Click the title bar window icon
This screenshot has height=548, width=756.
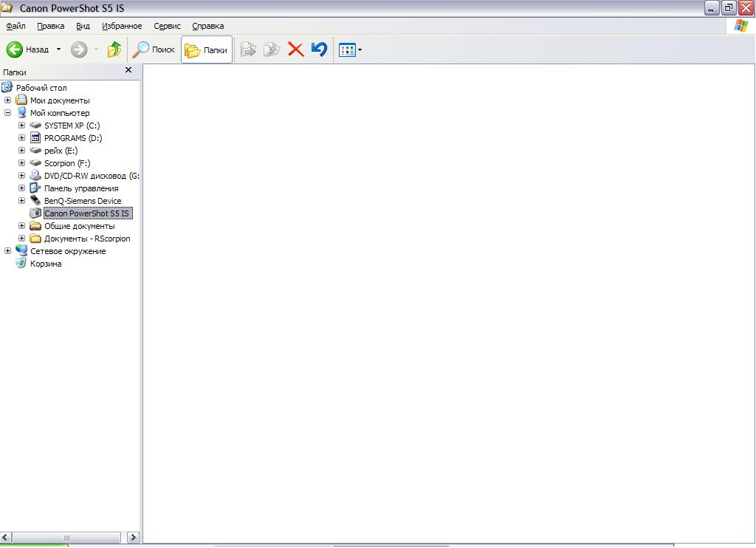7,7
